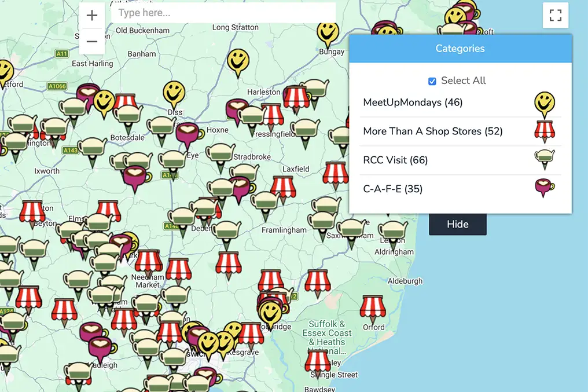Focus the 'Type here...' search field
The width and height of the screenshot is (588, 392).
[223, 13]
